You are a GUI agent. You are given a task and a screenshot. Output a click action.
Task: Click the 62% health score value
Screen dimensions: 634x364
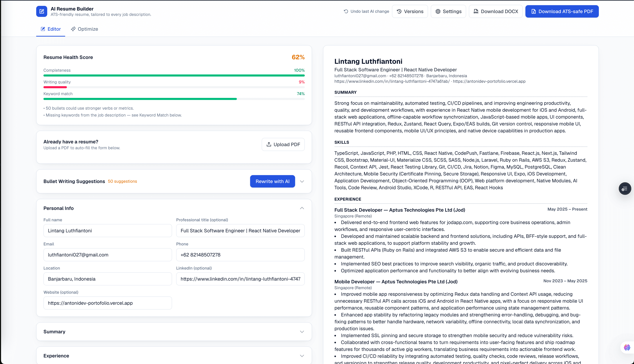298,57
